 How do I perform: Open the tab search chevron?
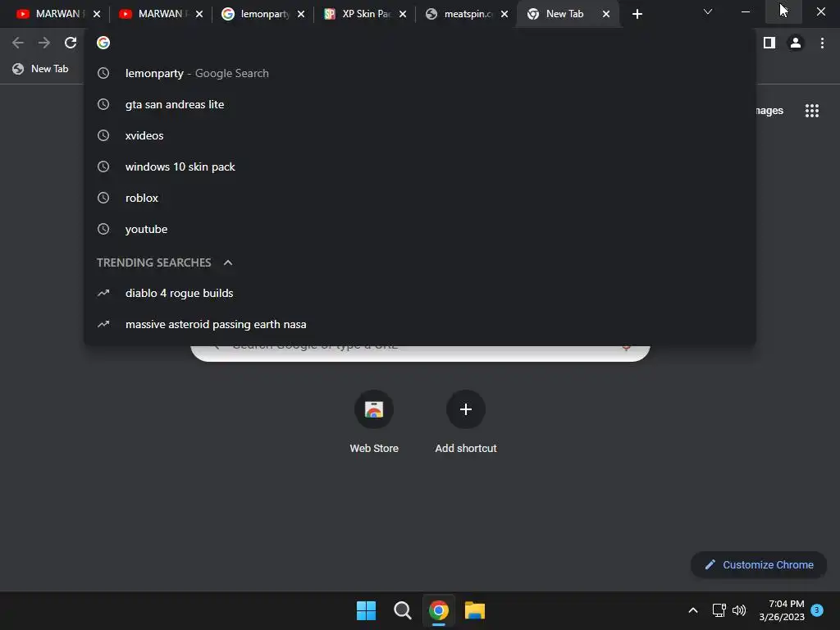[x=708, y=11]
